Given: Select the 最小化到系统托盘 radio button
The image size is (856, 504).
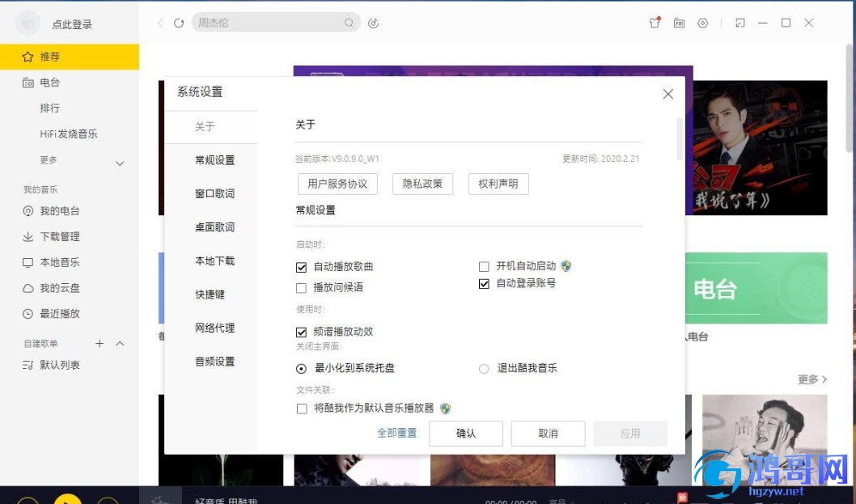Looking at the screenshot, I should [x=301, y=369].
